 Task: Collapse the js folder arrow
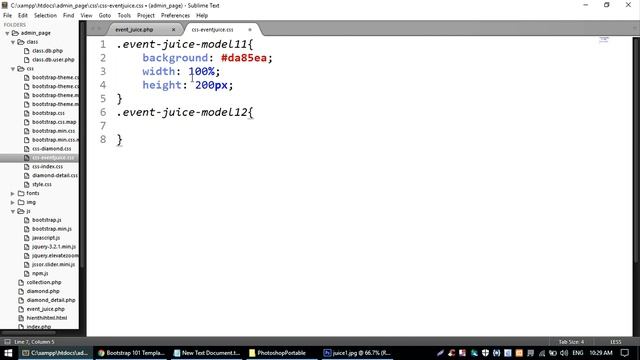pos(13,211)
